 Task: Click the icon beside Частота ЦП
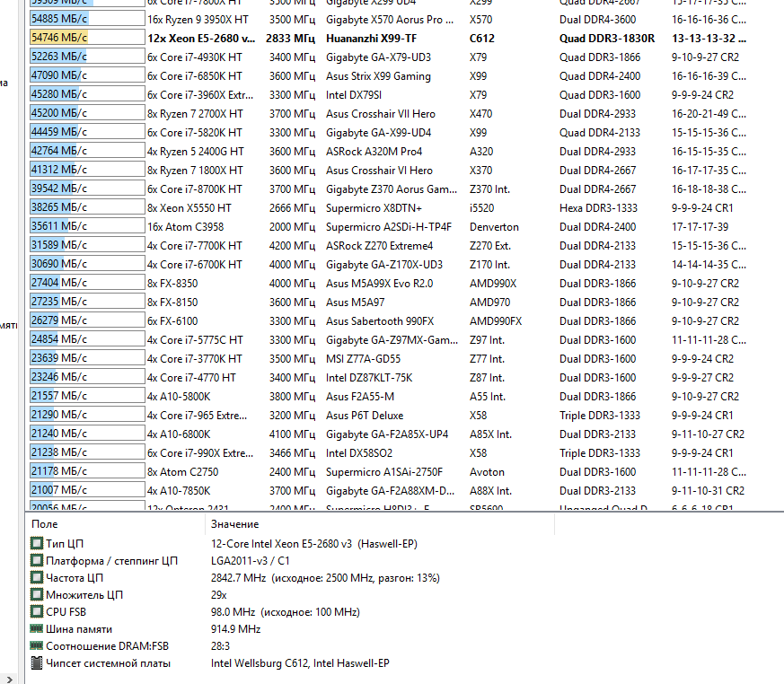coord(37,577)
